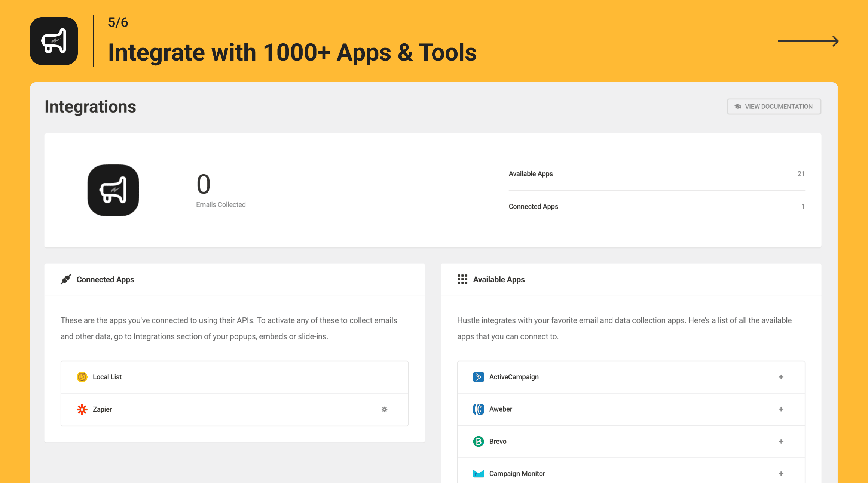Click the plug icon beside Connected Apps
The height and width of the screenshot is (483, 868).
pyautogui.click(x=66, y=279)
